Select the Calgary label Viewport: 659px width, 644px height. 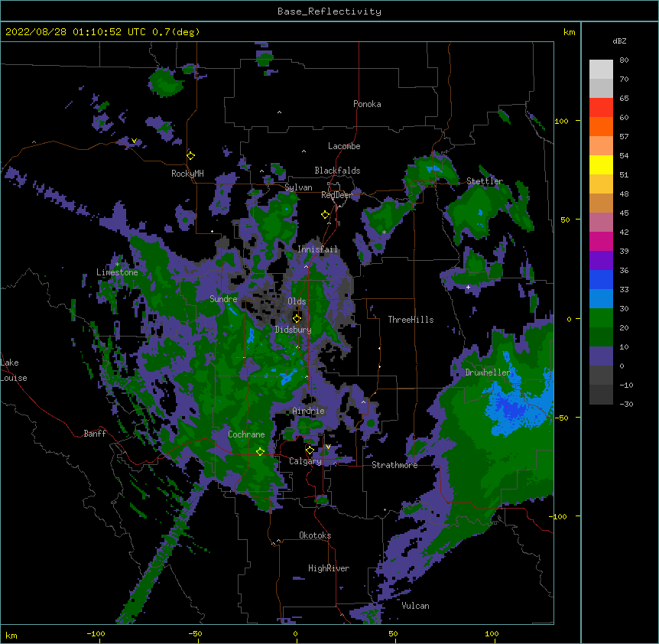pyautogui.click(x=306, y=461)
